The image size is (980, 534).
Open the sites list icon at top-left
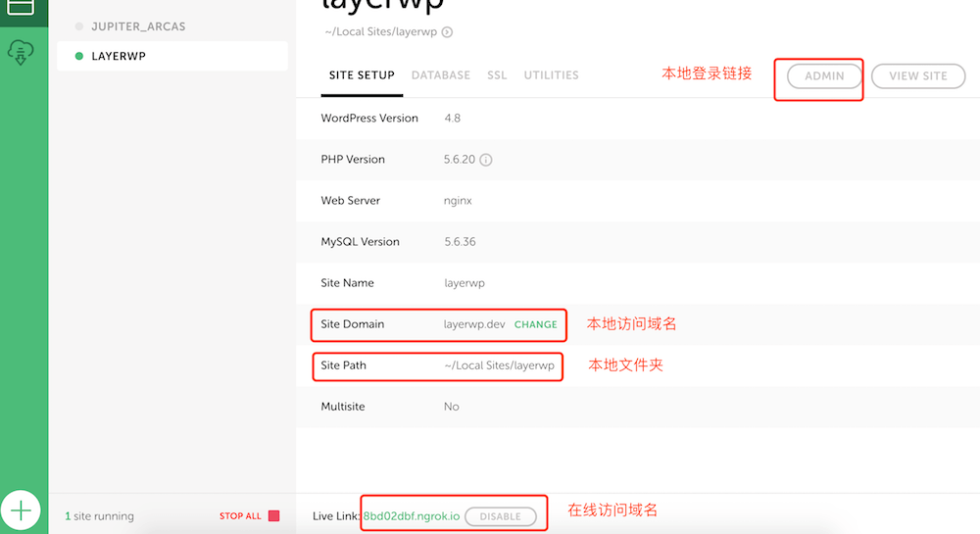[x=21, y=8]
